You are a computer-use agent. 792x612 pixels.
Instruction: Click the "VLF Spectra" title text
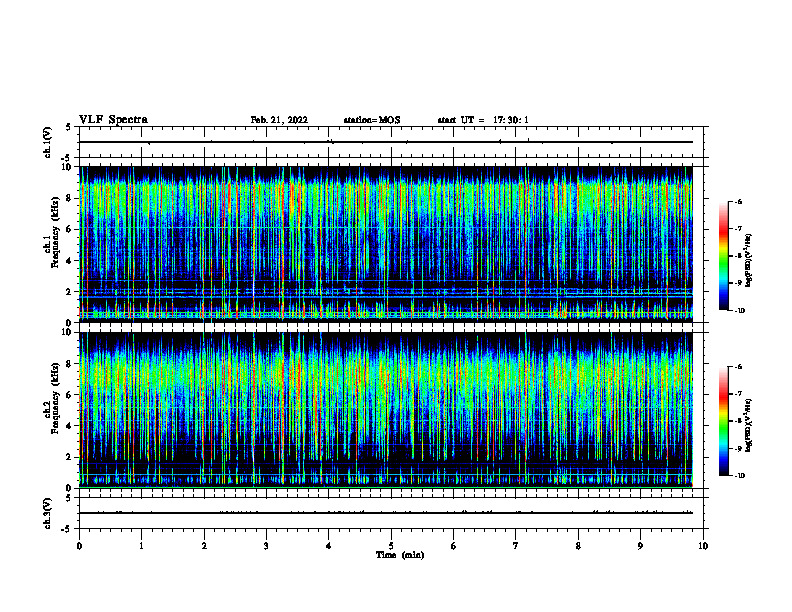(x=113, y=120)
